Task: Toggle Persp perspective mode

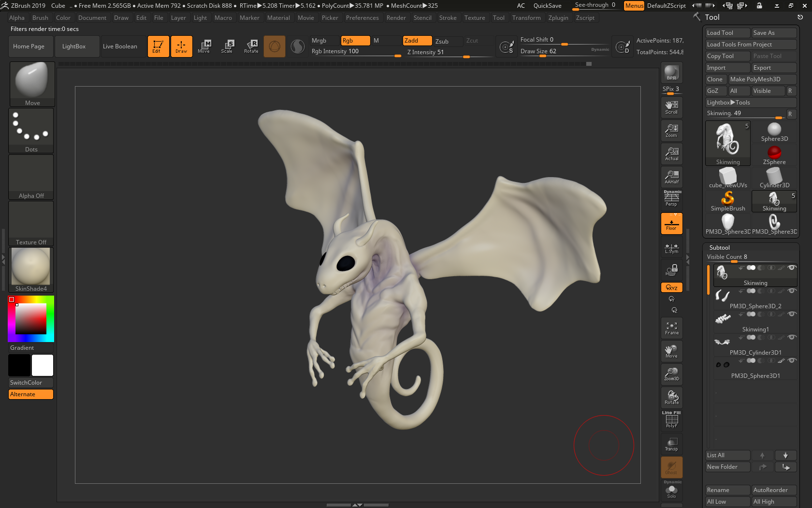Action: pos(671,198)
